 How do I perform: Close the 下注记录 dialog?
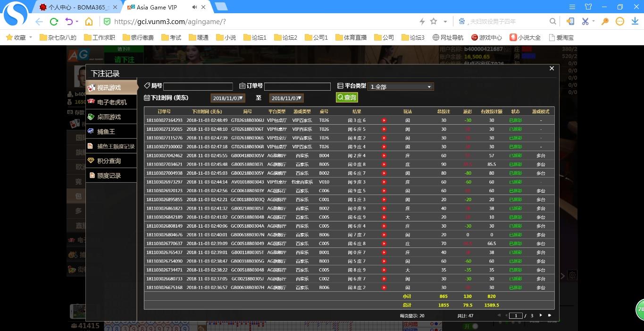click(552, 68)
